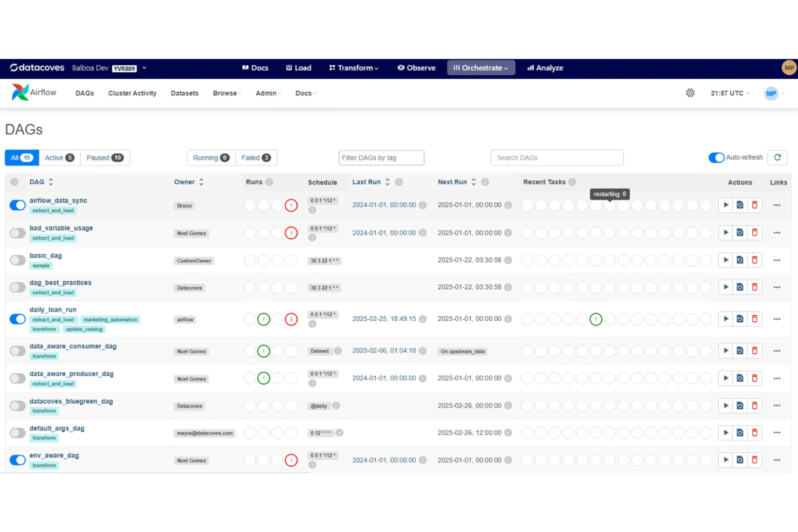Screen dimensions: 798x532
Task: Trigger the airflow_data_sync DAG play icon
Action: coord(726,205)
